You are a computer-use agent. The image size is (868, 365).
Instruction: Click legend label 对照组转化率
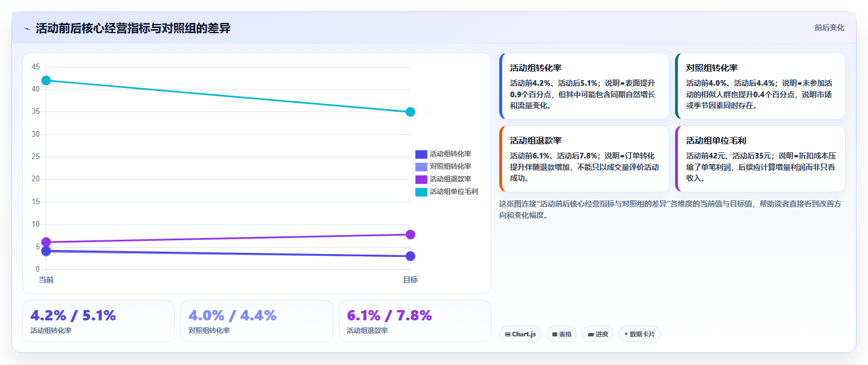pos(451,166)
